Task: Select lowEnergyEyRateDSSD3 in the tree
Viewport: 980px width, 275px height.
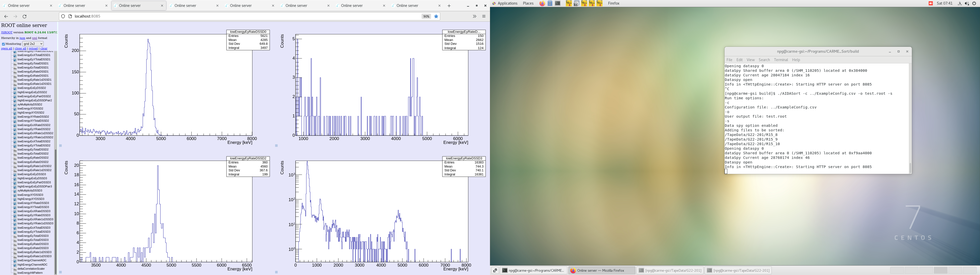Action: [33, 244]
